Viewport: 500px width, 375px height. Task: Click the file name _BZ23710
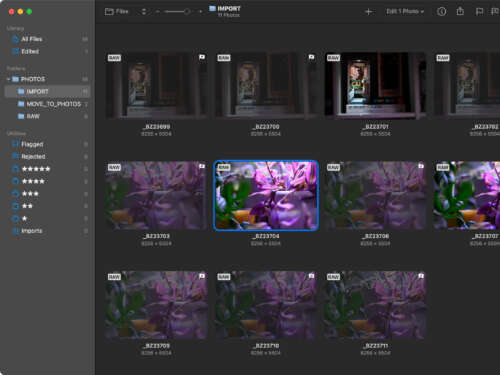266,346
